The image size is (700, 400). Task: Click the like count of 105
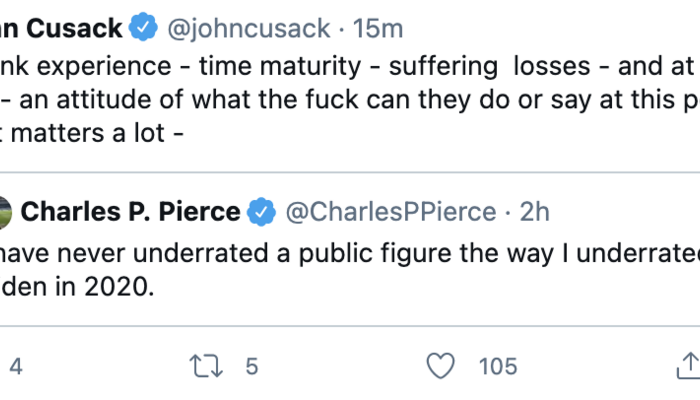497,367
